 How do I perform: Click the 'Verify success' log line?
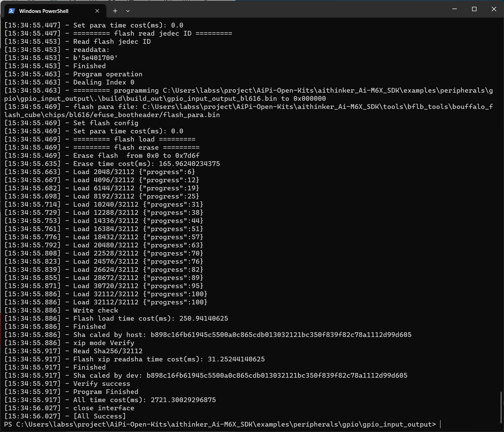67,383
